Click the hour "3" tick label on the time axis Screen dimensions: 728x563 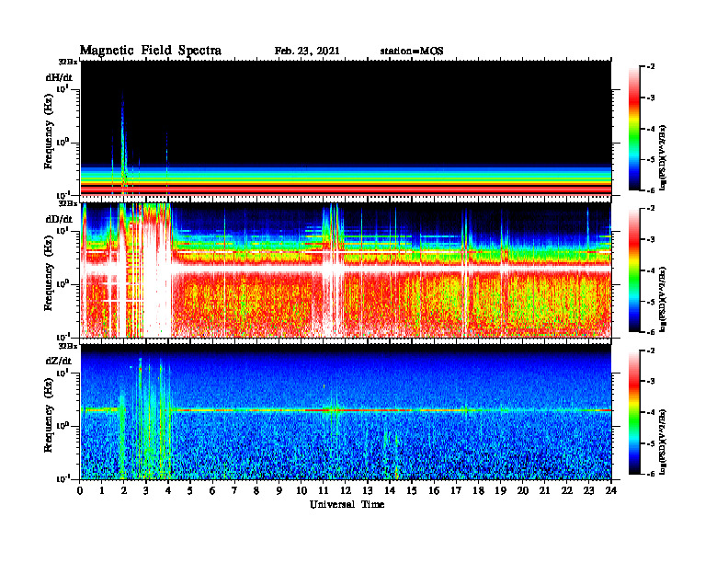[146, 490]
